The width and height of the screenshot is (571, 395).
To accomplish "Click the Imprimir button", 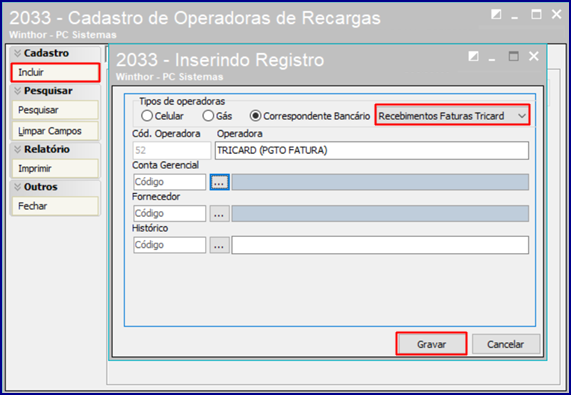I will click(x=55, y=169).
